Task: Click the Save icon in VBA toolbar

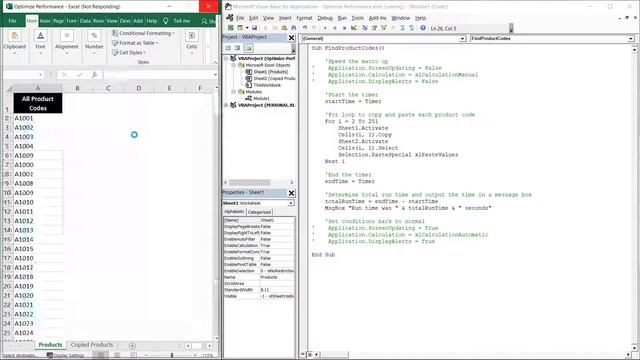Action: tap(254, 28)
